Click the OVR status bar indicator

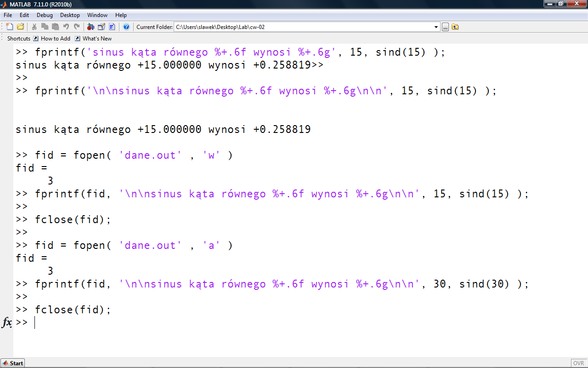[x=578, y=363]
